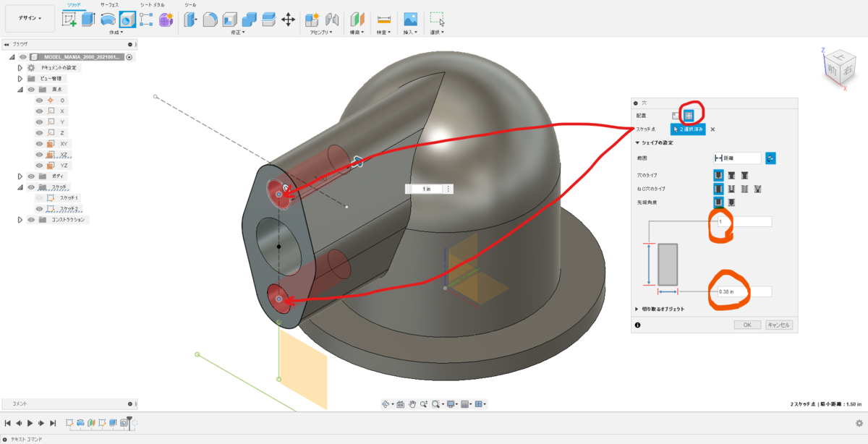Toggle visibility of the X axis
The image size is (868, 444).
point(39,111)
